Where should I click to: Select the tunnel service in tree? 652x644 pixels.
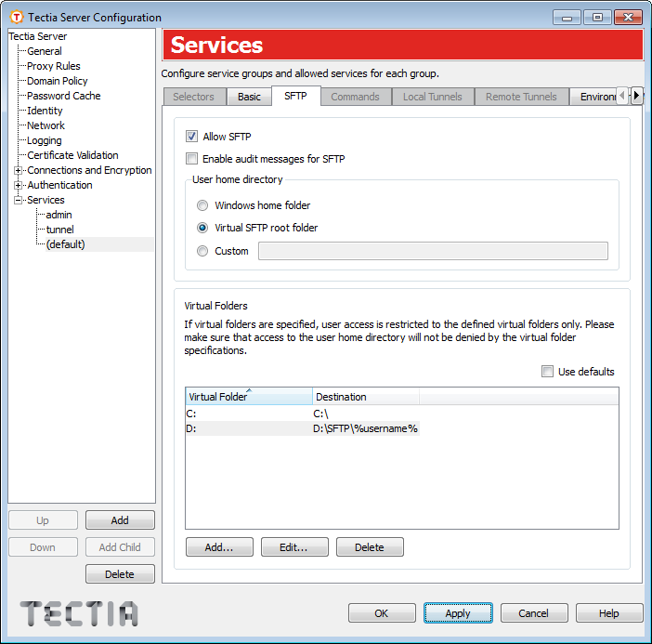(x=59, y=230)
